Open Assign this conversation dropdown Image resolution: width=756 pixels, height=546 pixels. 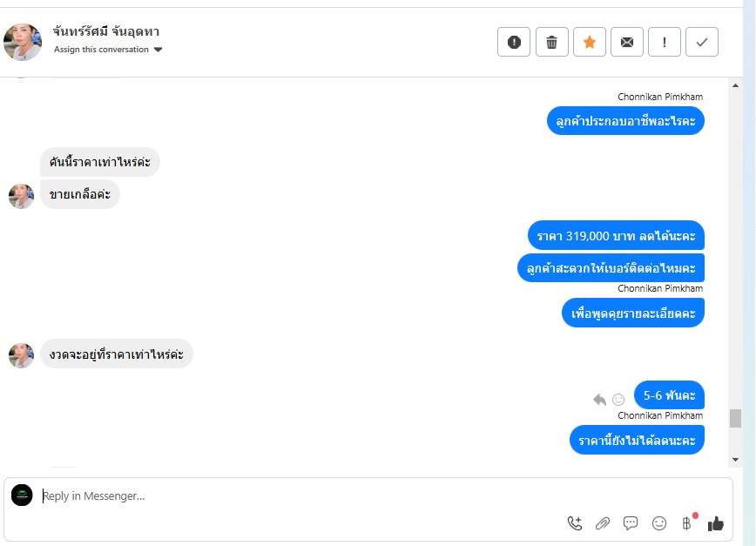(x=108, y=50)
